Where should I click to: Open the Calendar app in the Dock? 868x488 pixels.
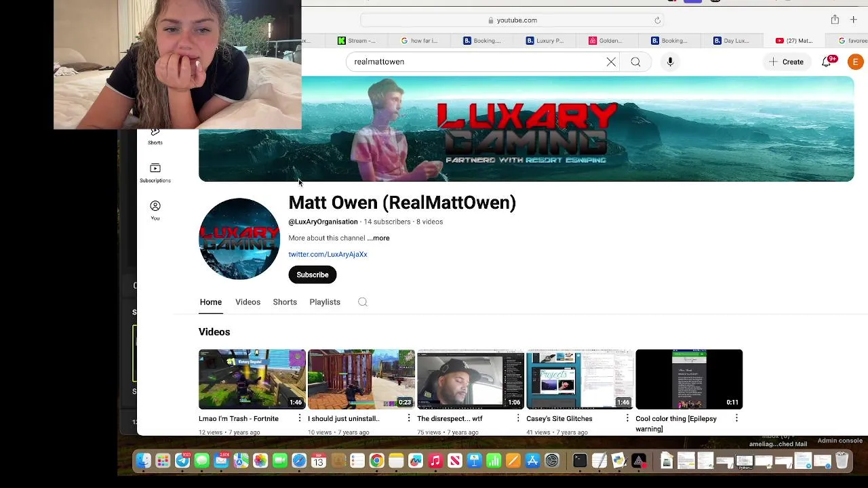[319, 462]
